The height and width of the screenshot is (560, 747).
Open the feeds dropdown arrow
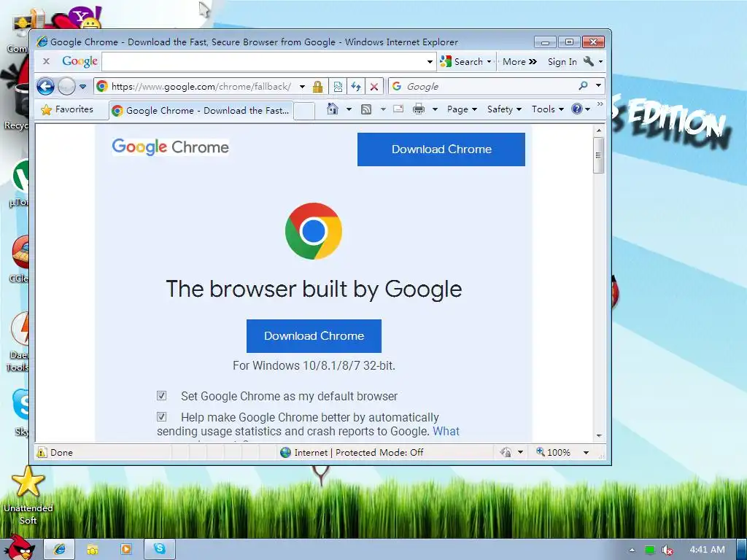[383, 109]
